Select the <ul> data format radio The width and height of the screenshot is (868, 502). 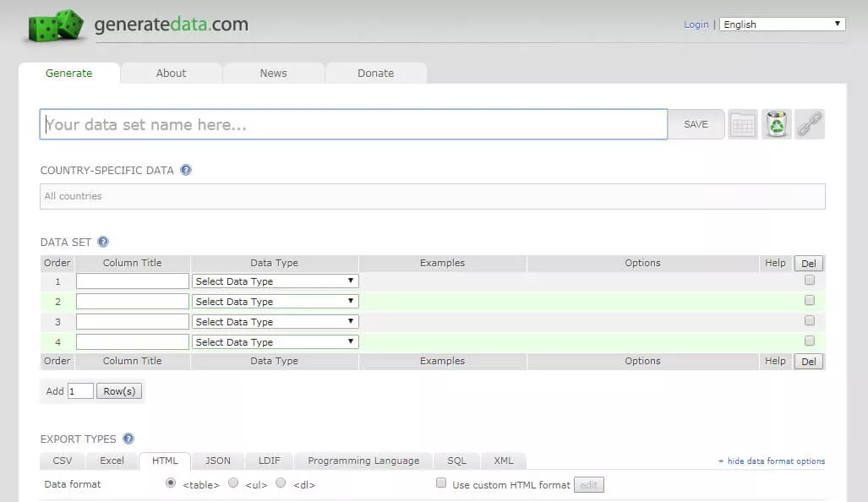point(233,483)
